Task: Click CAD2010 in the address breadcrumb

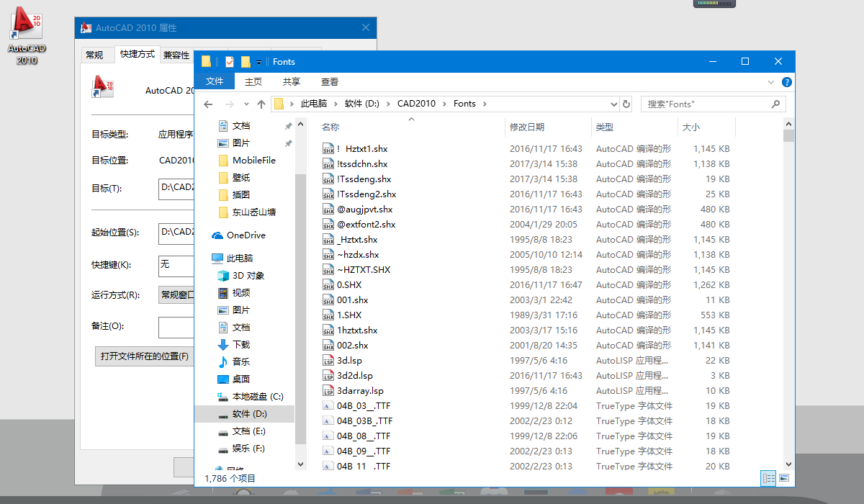Action: [416, 104]
